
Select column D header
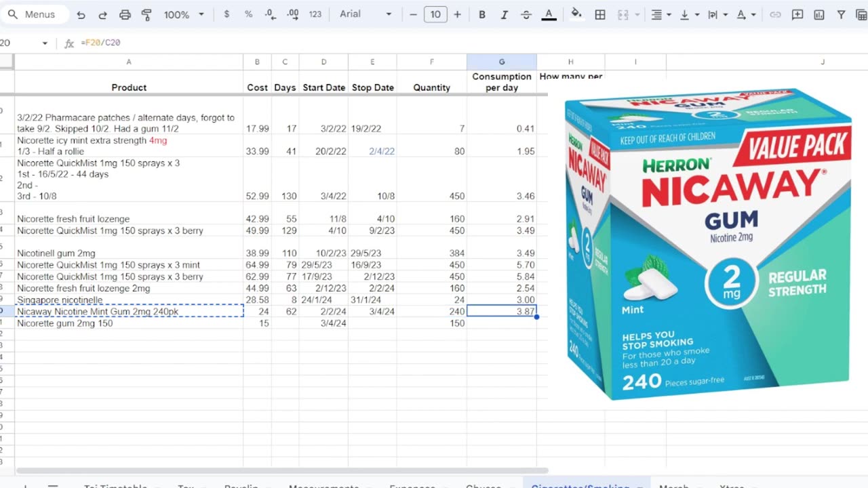point(323,62)
